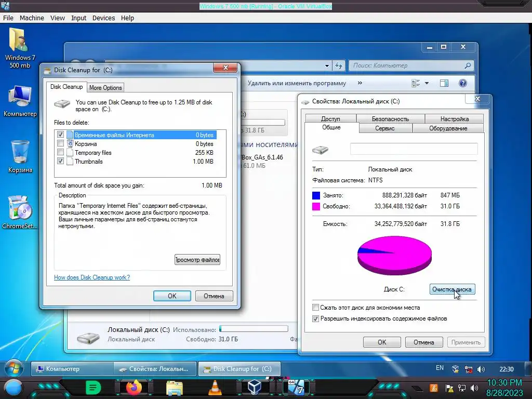Click the drive icon in Properties General tab

pyautogui.click(x=320, y=150)
